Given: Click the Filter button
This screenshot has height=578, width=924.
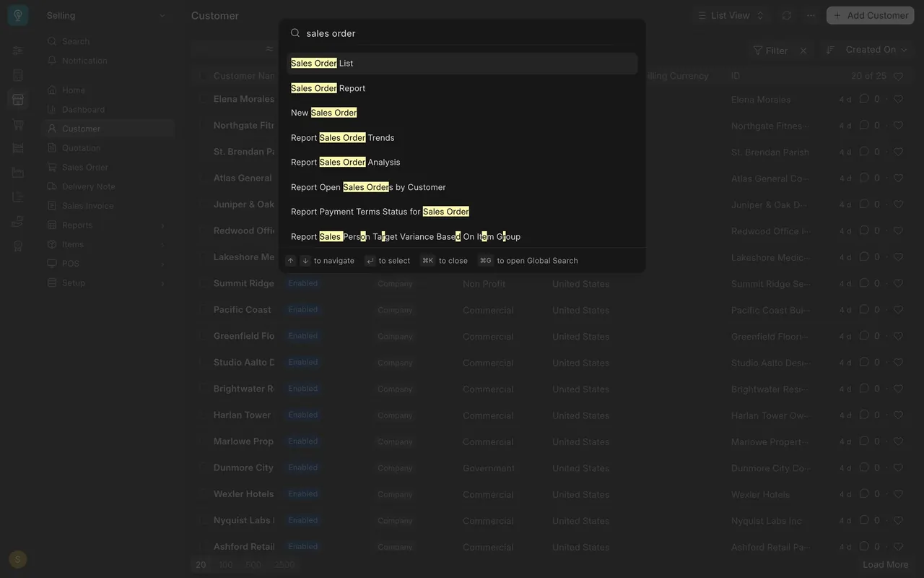Looking at the screenshot, I should [x=770, y=51].
